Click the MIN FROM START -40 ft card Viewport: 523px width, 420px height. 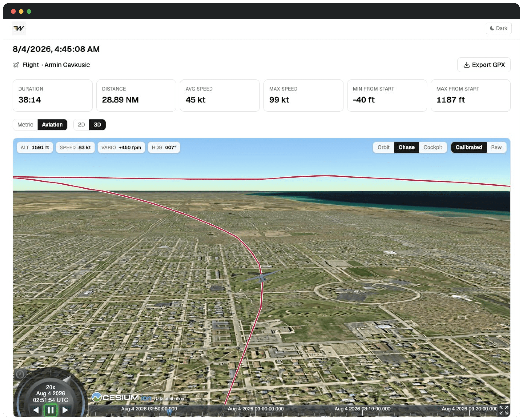(x=387, y=96)
